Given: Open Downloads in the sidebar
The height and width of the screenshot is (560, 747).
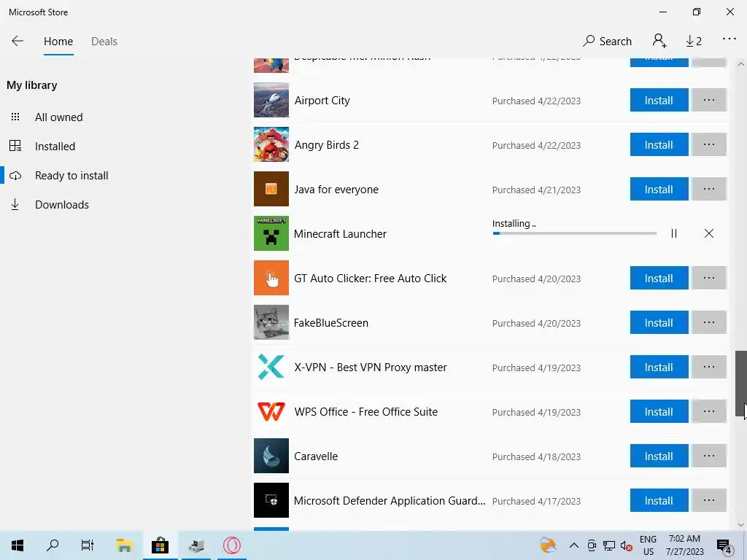Looking at the screenshot, I should click(x=62, y=205).
